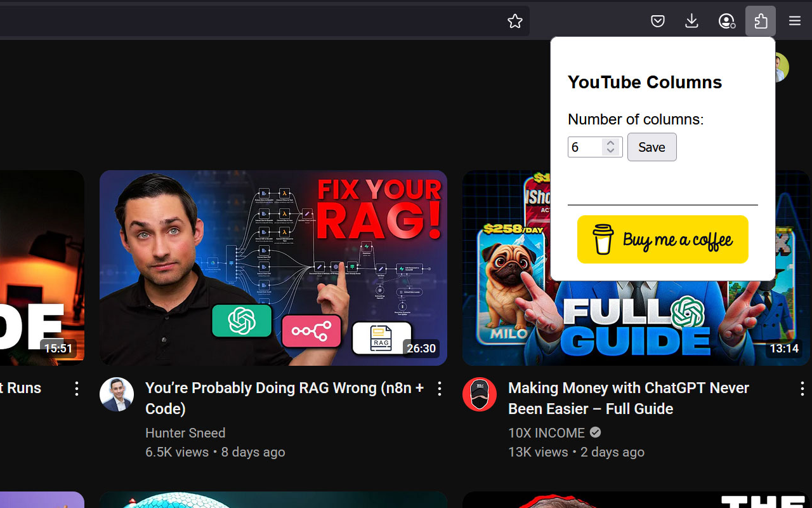Open the thumbnail with 15:51 duration
Image resolution: width=812 pixels, height=508 pixels.
tap(42, 268)
